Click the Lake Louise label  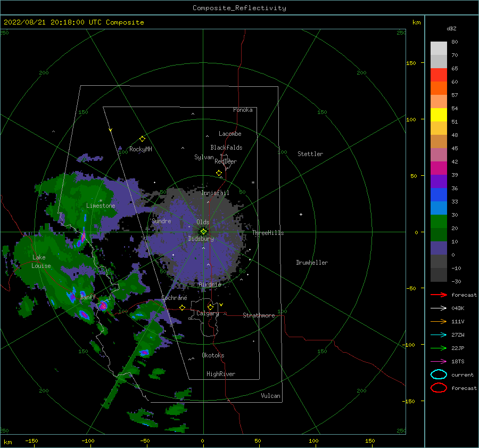click(41, 262)
